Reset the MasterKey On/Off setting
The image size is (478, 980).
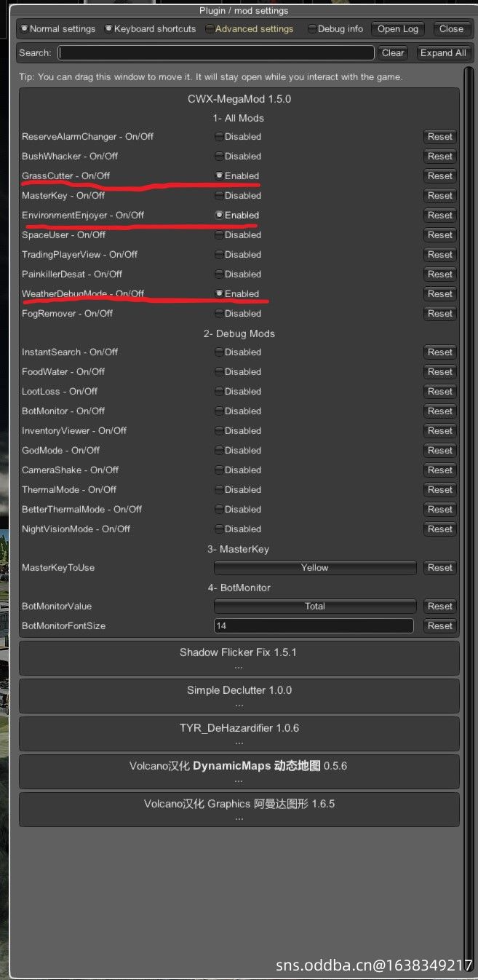440,196
